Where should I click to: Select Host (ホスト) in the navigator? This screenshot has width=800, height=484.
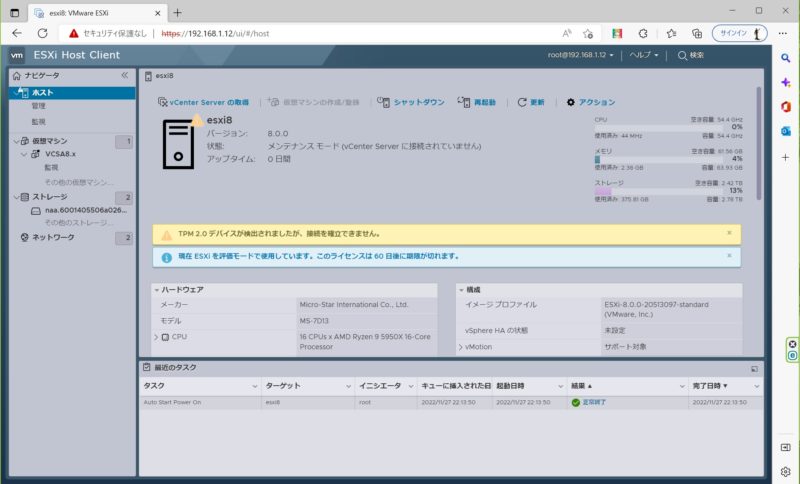coord(72,92)
